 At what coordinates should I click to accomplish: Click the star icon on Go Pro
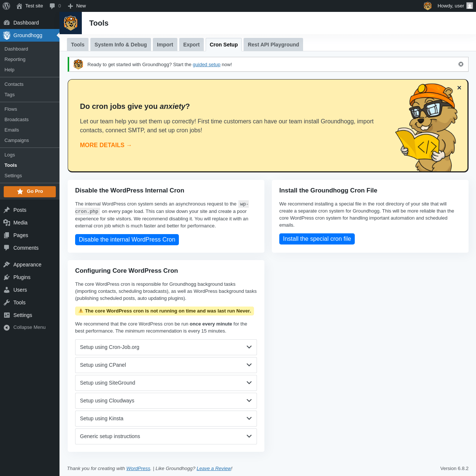click(20, 191)
